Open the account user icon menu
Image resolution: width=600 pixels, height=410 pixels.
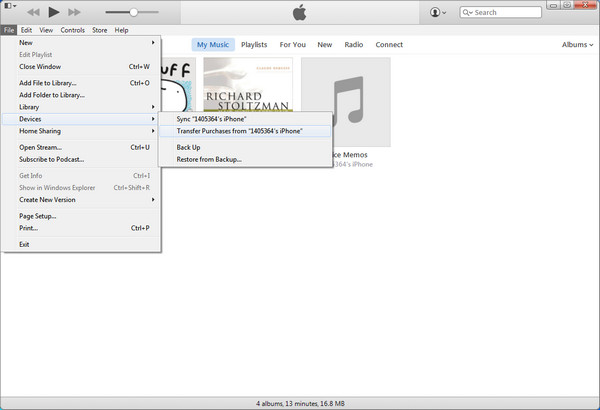[438, 12]
